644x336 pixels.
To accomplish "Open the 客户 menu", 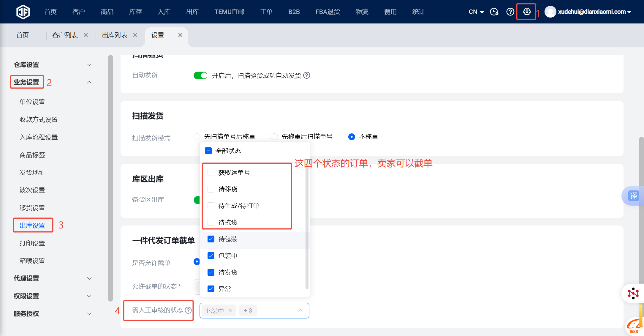I will (79, 12).
